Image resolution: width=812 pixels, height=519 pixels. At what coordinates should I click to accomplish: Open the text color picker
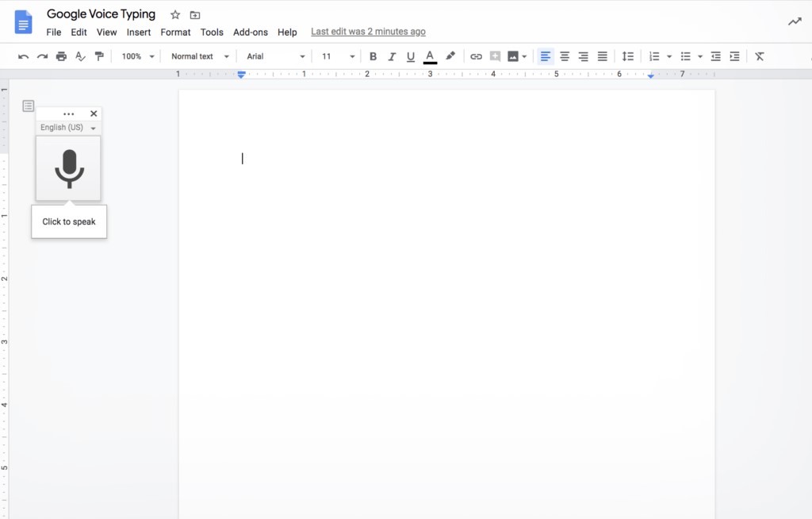[x=430, y=56]
